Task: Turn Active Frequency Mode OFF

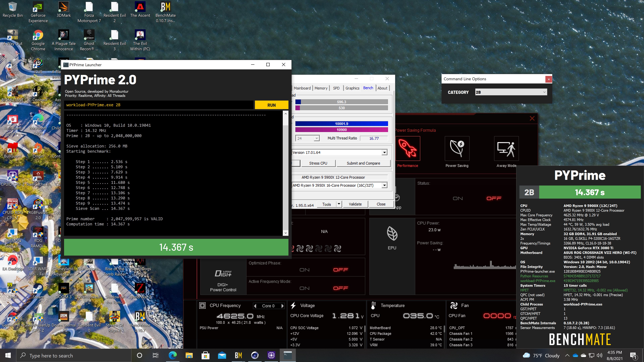Action: 340,288
